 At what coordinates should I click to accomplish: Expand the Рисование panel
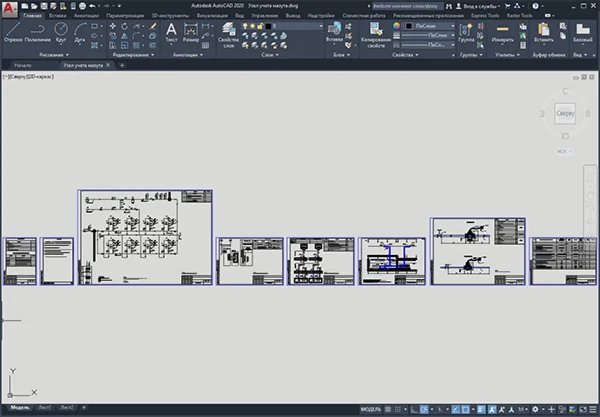(x=54, y=55)
